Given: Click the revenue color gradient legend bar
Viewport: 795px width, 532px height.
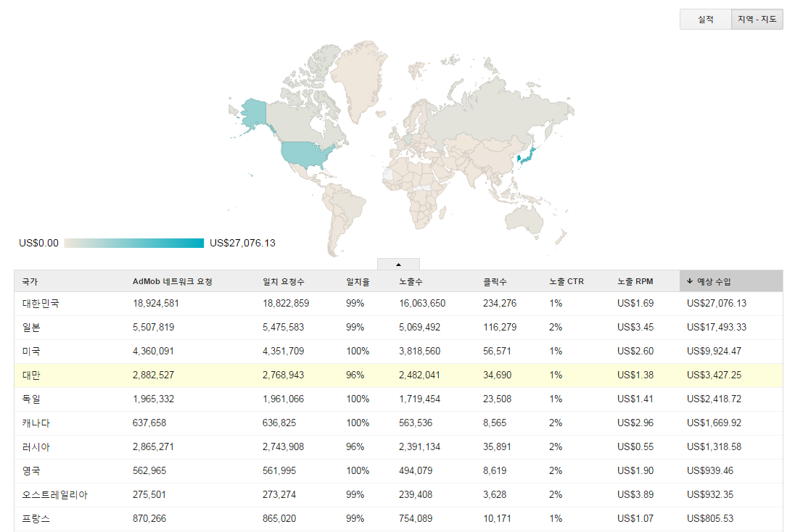Looking at the screenshot, I should pos(134,244).
